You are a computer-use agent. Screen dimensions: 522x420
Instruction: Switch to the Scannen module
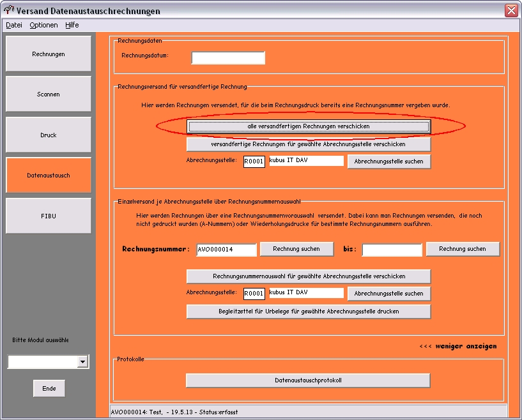pyautogui.click(x=49, y=94)
